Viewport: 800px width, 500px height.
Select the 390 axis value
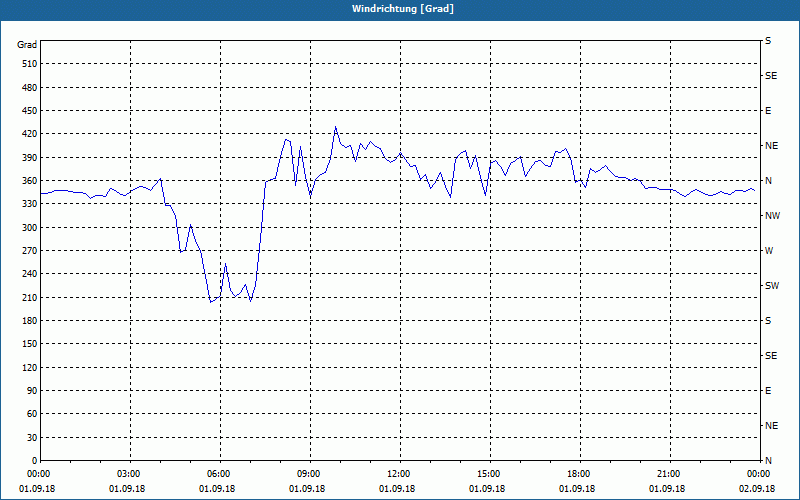(30, 158)
